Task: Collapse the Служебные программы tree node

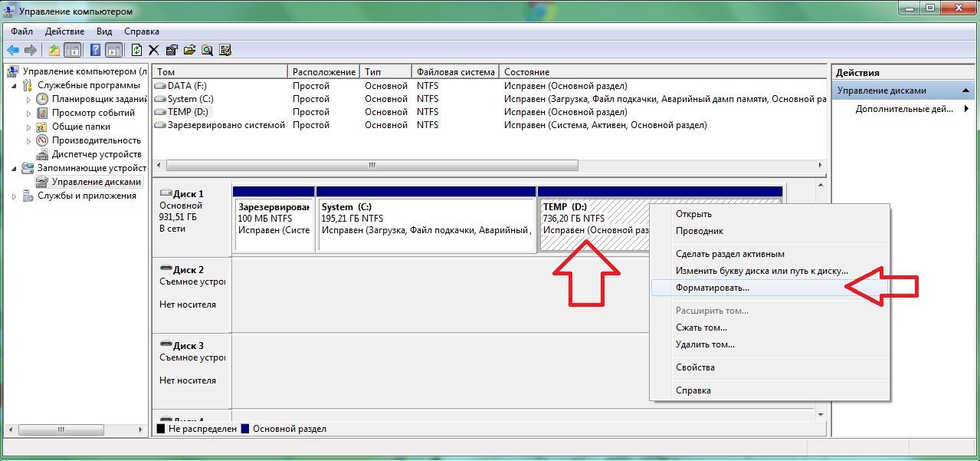Action: click(x=15, y=85)
